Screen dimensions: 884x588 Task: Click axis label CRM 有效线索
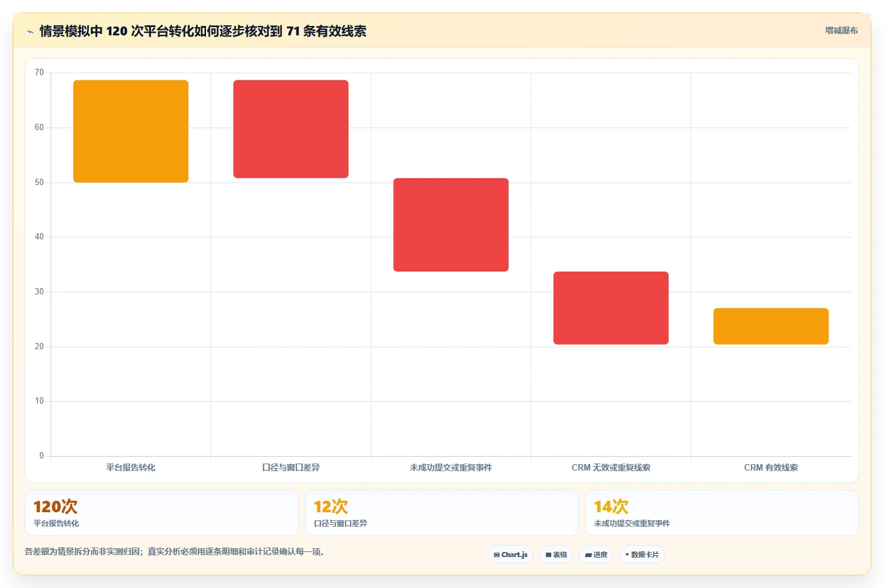pos(771,467)
